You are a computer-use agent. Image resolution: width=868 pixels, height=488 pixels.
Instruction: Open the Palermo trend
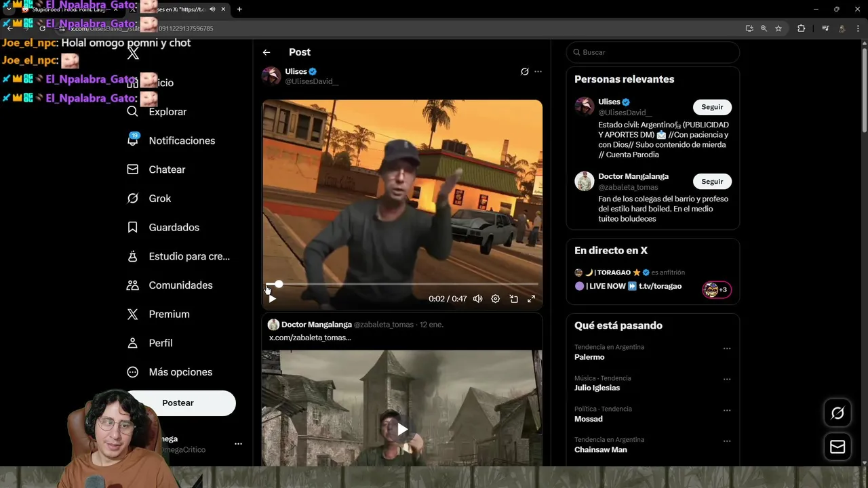pyautogui.click(x=589, y=357)
